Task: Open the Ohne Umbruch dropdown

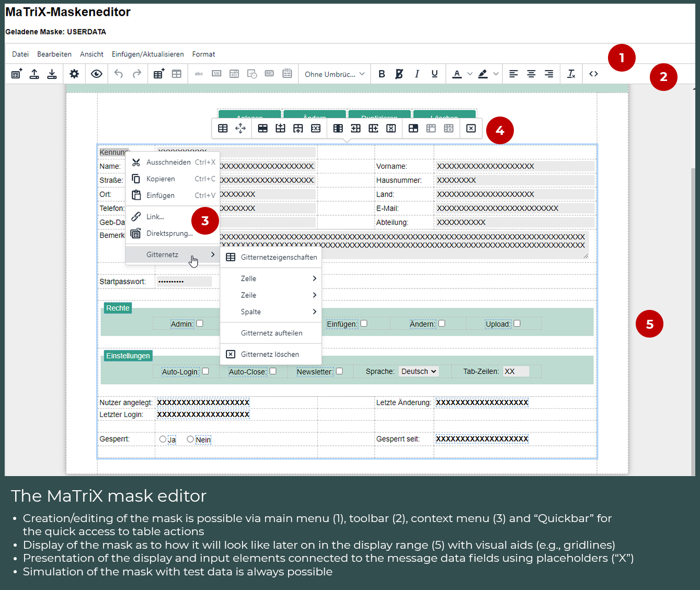Action: 335,74
